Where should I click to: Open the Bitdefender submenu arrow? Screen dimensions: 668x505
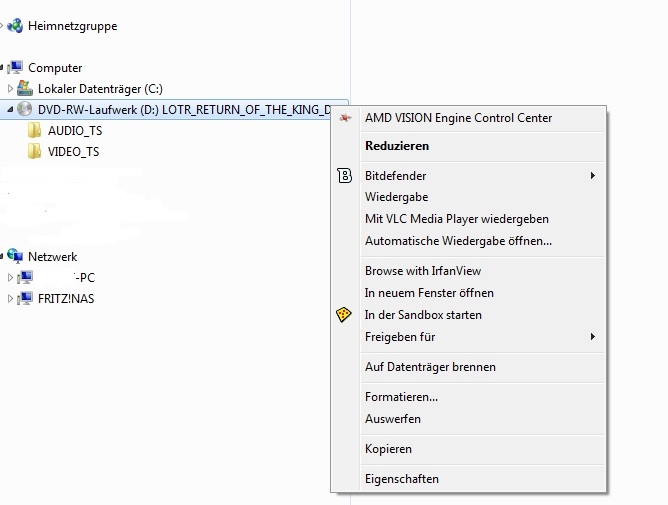pos(593,176)
